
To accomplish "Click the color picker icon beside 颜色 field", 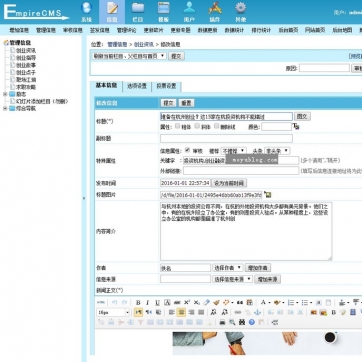I will tap(296, 127).
